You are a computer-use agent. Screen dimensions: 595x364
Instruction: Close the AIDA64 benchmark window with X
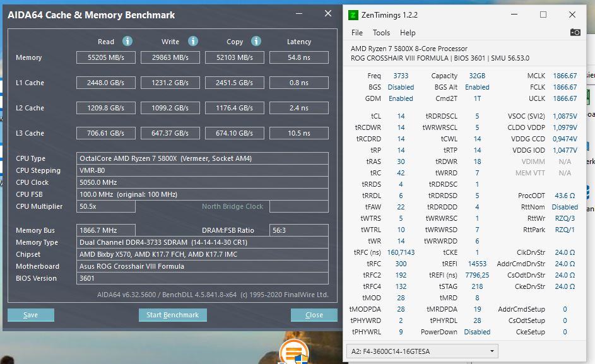click(328, 14)
